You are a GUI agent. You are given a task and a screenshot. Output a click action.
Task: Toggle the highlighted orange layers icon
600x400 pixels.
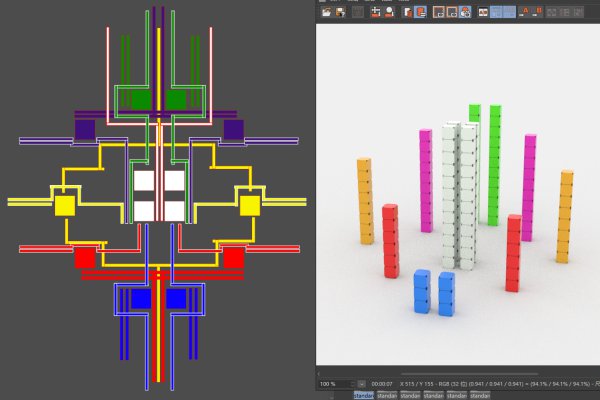pyautogui.click(x=421, y=12)
